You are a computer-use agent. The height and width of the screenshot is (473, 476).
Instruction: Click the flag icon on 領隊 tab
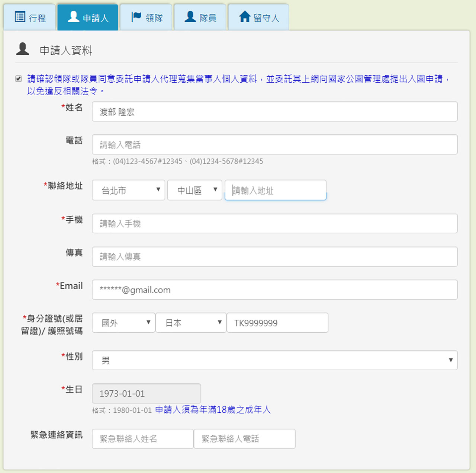point(136,17)
